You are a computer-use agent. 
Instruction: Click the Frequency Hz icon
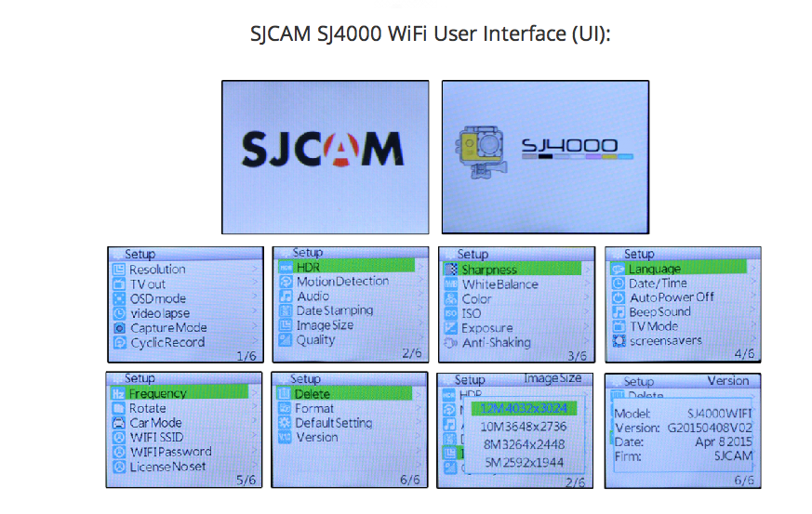pos(118,394)
